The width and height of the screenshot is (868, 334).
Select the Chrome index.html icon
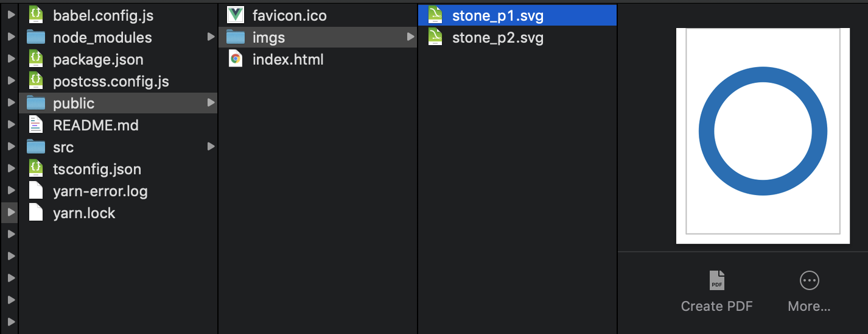coord(236,60)
